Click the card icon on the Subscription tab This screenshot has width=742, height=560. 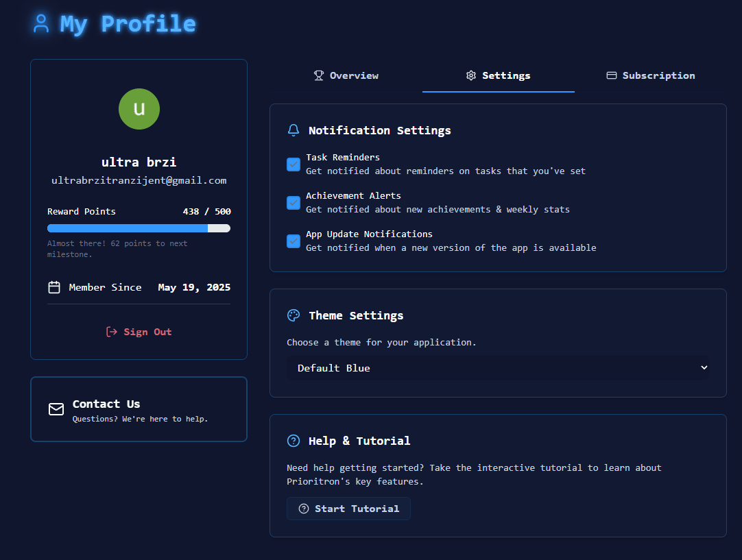612,75
